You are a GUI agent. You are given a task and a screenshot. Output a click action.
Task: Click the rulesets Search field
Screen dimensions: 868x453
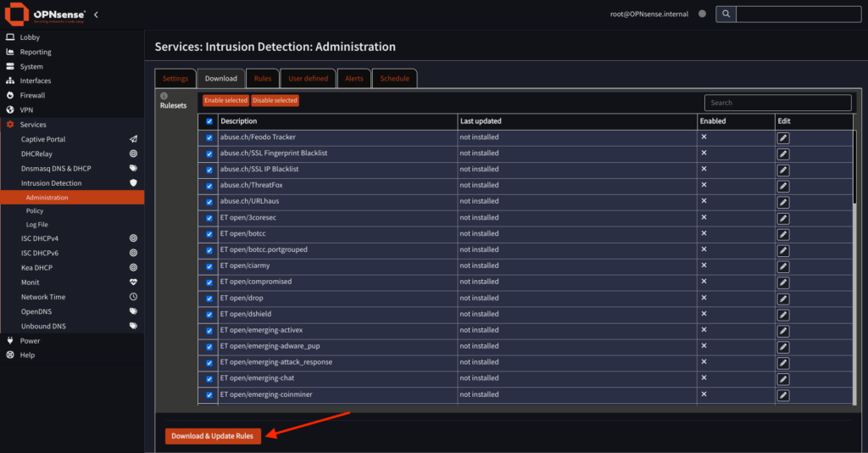tap(778, 103)
